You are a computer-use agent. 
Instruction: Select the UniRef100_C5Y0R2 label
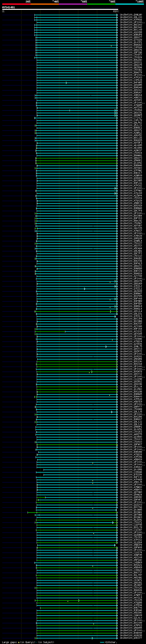pyautogui.click(x=131, y=70)
